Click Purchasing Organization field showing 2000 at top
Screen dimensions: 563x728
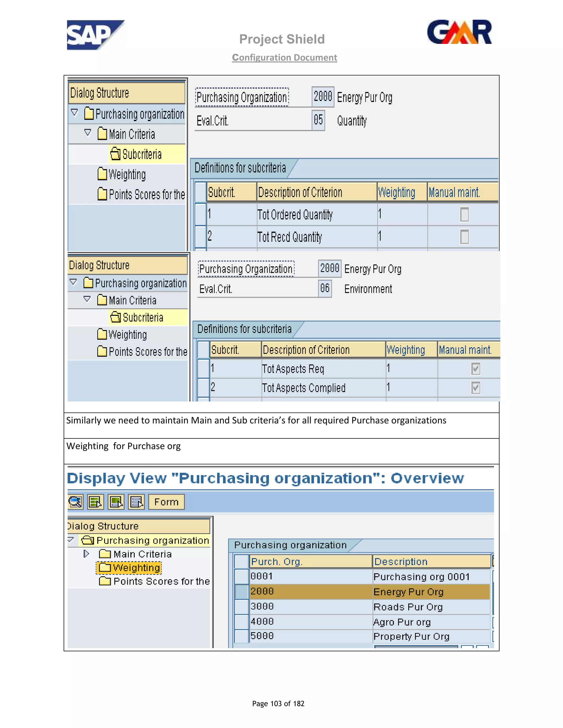[323, 97]
